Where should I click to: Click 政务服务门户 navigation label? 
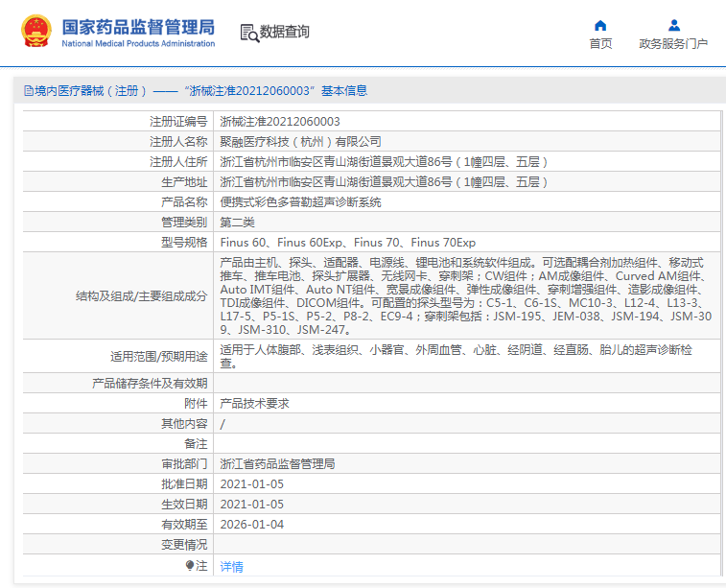[673, 43]
